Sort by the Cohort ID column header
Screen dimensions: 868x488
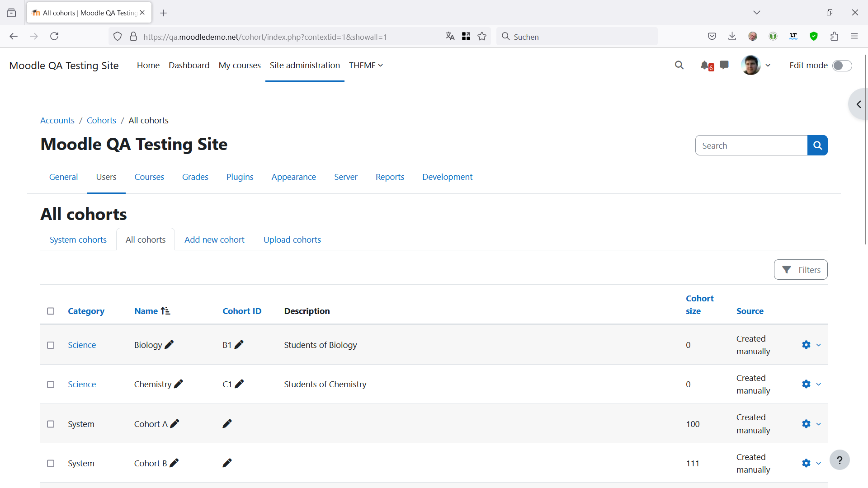pyautogui.click(x=242, y=311)
